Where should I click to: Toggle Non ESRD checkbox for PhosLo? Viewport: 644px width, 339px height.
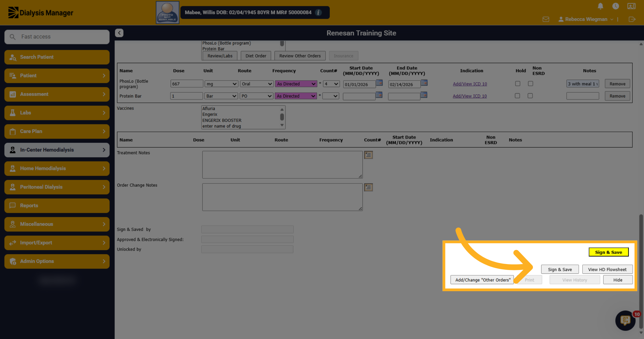(x=530, y=84)
